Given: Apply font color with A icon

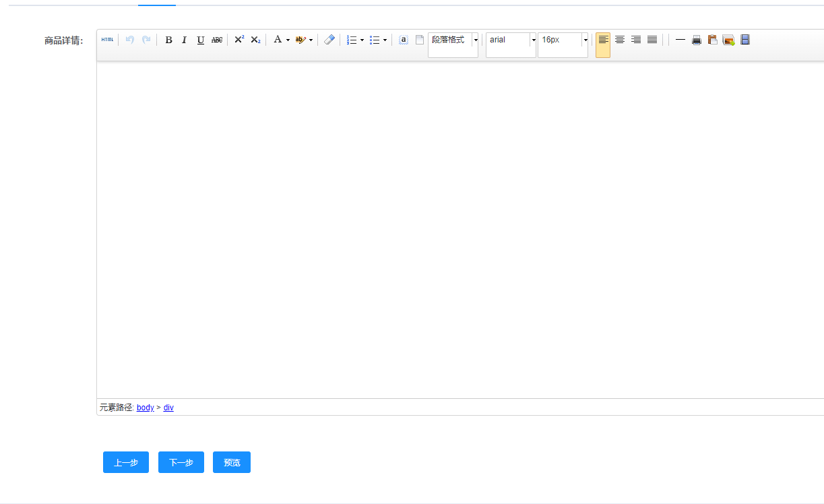Looking at the screenshot, I should tap(277, 40).
